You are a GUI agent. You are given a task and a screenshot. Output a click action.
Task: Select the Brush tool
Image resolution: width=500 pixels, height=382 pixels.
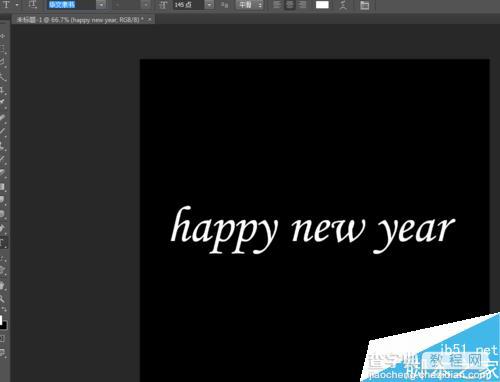(3, 131)
